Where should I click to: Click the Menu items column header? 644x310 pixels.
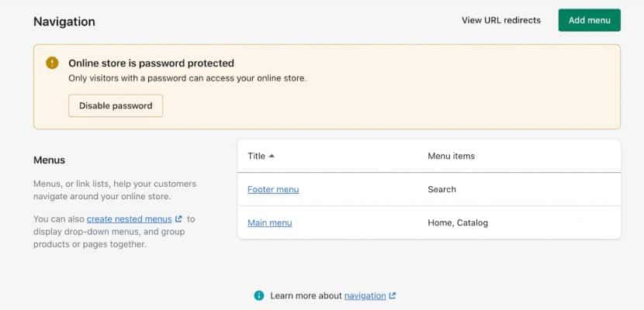451,156
